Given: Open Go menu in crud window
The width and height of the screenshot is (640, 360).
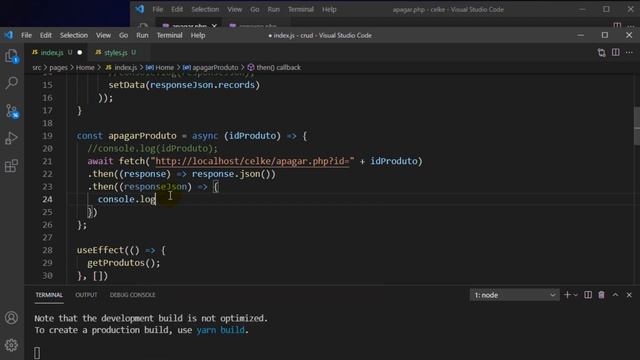Looking at the screenshot, I should [123, 36].
